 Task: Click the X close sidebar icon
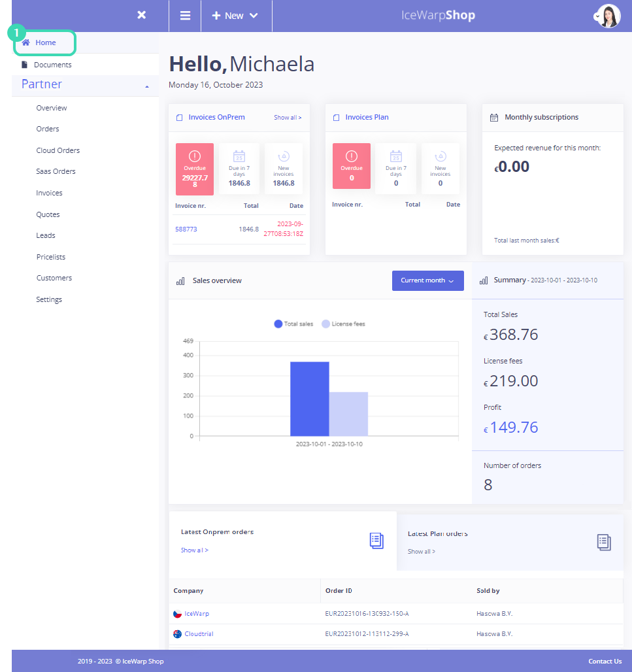141,15
